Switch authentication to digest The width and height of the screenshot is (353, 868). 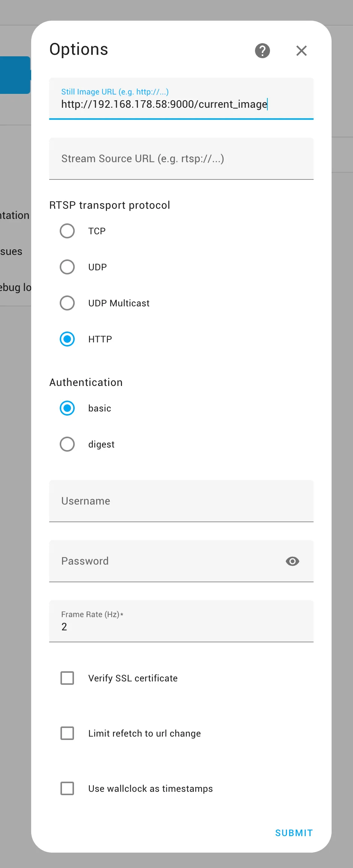pos(67,444)
